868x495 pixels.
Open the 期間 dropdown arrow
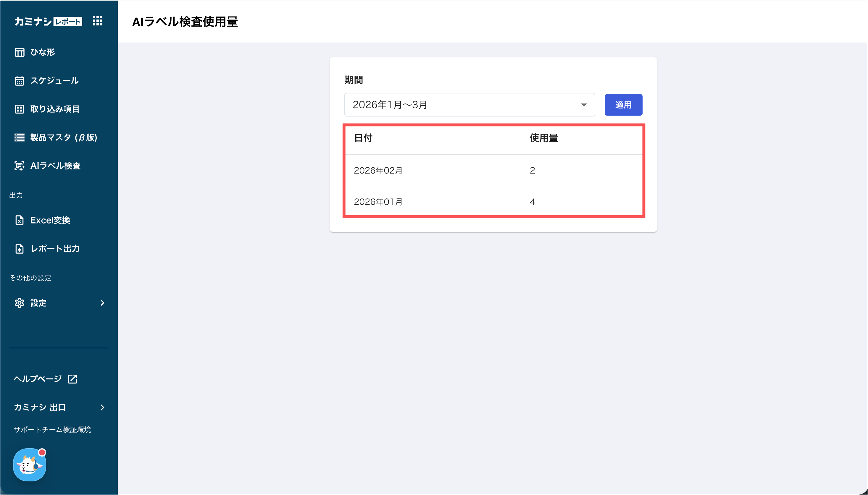584,105
